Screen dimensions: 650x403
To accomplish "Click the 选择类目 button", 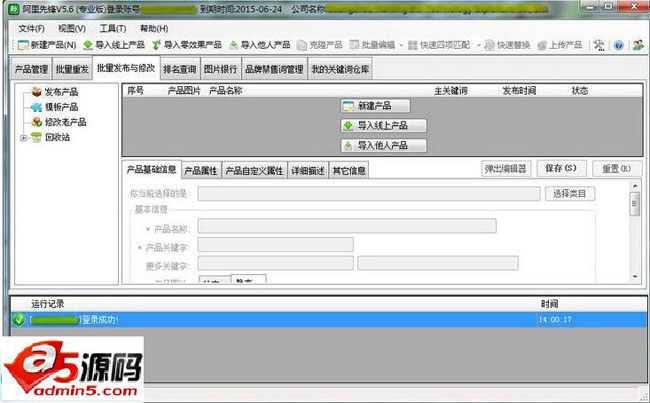I will [570, 194].
